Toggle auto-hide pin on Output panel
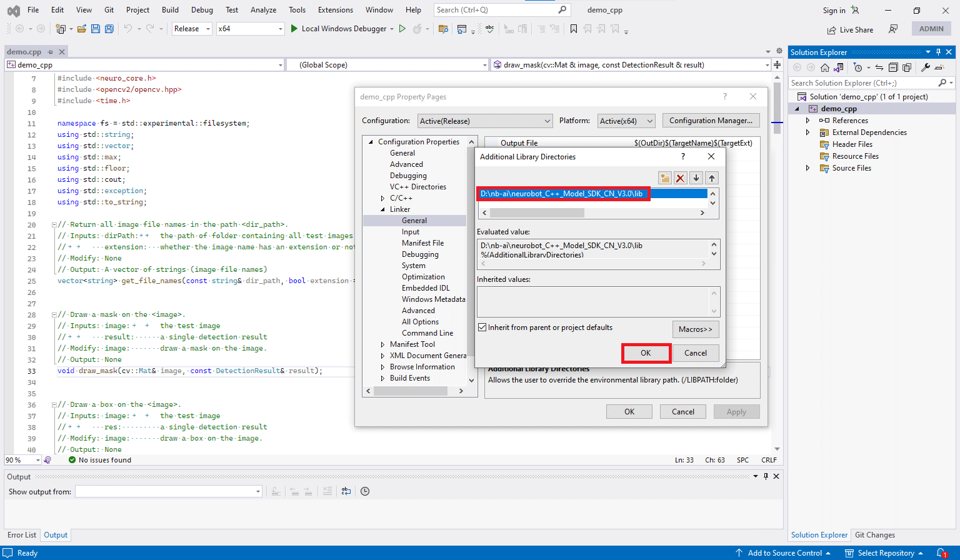This screenshot has height=560, width=960. (x=766, y=476)
